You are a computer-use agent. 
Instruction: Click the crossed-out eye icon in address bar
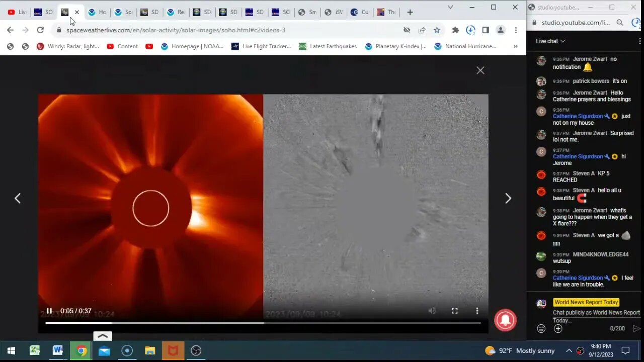[407, 30]
